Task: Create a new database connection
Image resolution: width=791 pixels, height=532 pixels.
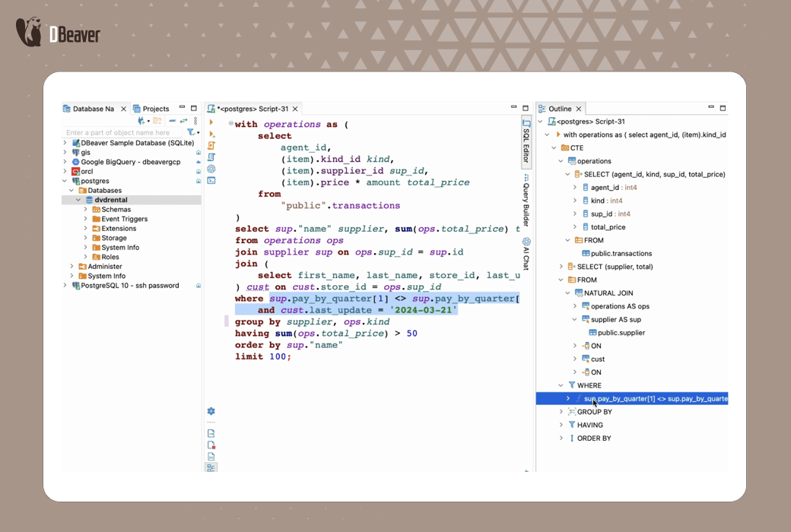Action: tap(141, 120)
